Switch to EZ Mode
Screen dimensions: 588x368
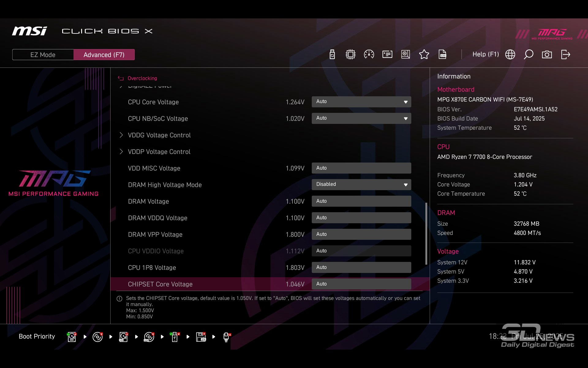coord(43,55)
